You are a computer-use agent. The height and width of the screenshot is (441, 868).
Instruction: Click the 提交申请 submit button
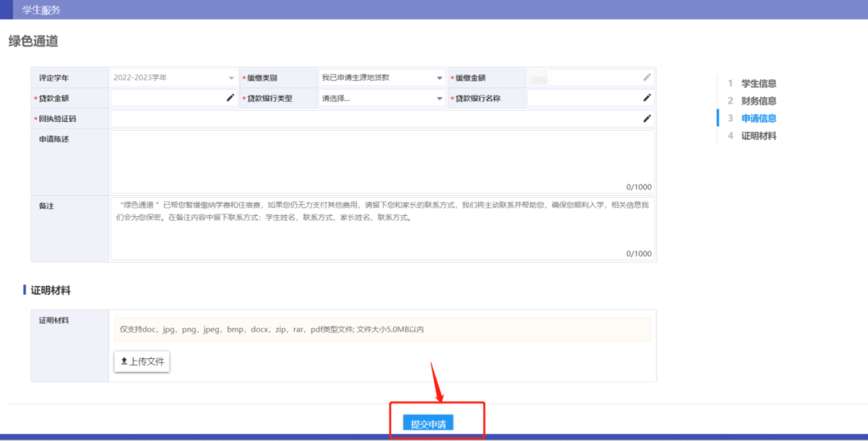pyautogui.click(x=428, y=424)
